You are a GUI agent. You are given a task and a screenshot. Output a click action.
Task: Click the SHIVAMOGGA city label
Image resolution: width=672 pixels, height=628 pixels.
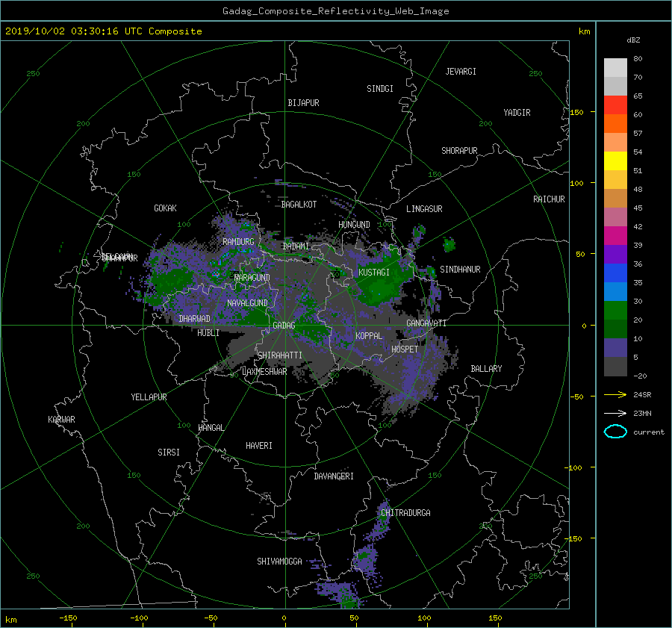tap(279, 562)
